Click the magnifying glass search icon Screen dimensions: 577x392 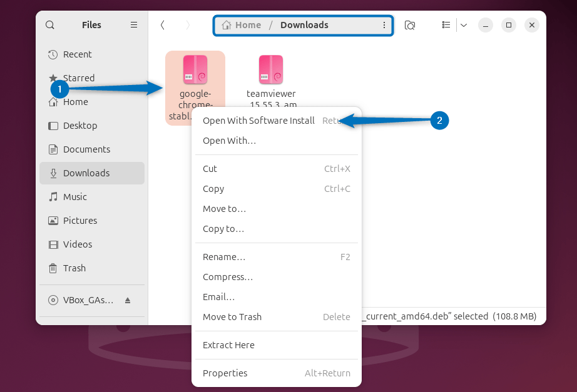[49, 25]
